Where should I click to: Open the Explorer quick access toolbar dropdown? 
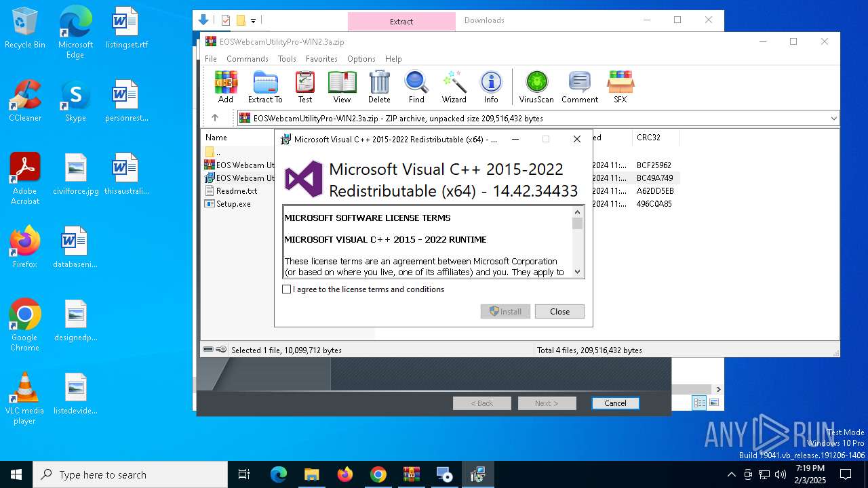coord(253,21)
